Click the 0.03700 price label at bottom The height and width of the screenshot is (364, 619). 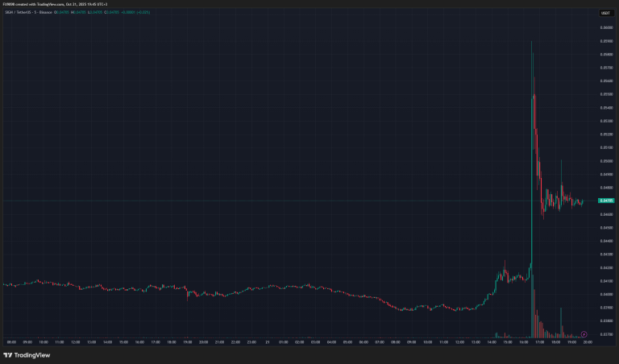606,334
